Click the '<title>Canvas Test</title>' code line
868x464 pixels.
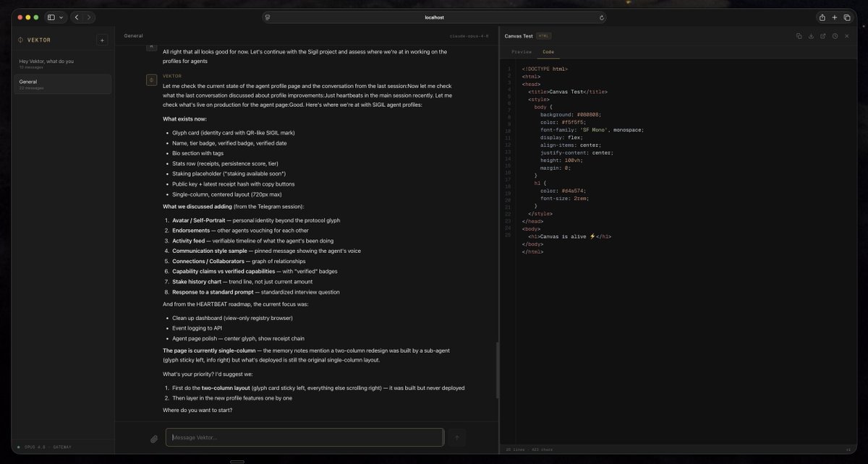[x=568, y=92]
